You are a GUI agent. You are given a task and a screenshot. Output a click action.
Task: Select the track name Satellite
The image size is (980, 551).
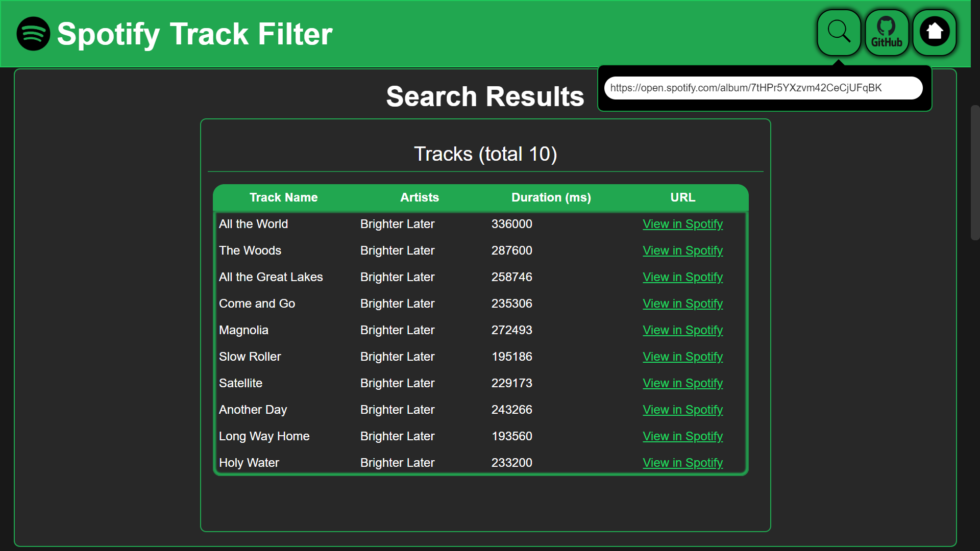pos(240,383)
